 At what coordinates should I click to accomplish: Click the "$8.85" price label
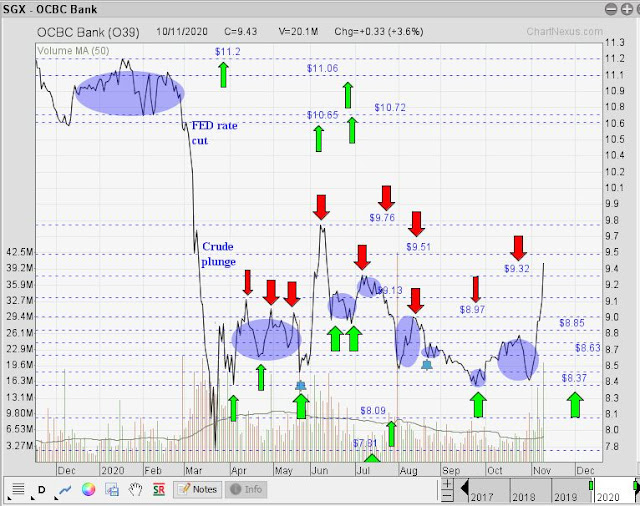coord(572,323)
